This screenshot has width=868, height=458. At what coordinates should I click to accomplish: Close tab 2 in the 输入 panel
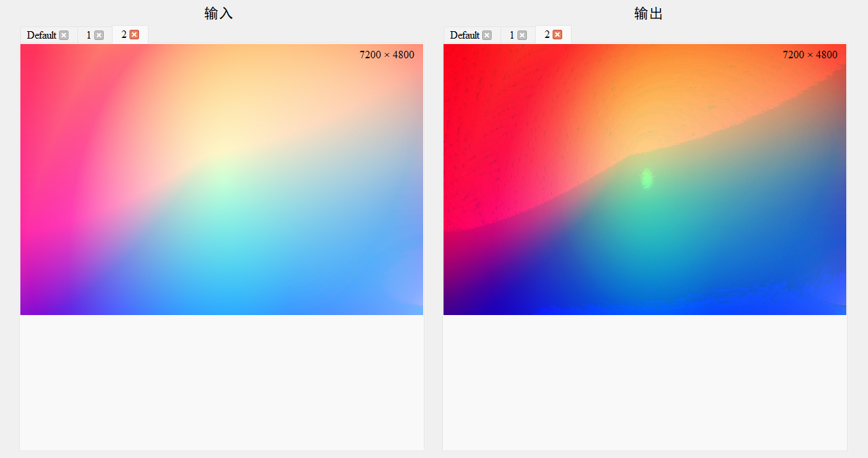[x=134, y=35]
